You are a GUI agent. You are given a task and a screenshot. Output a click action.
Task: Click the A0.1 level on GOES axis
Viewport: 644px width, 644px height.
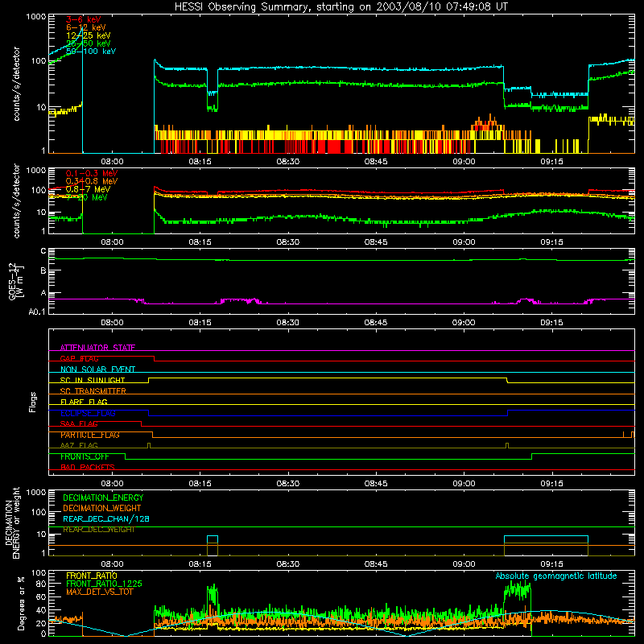(37, 312)
